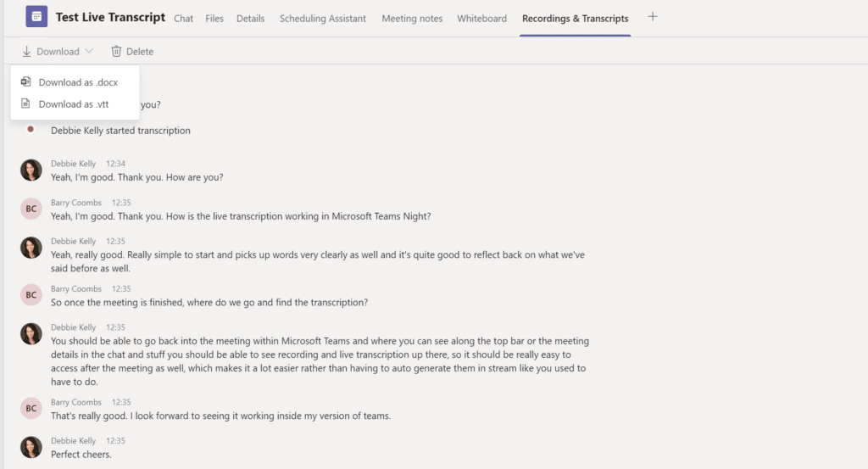Image resolution: width=868 pixels, height=469 pixels.
Task: Select the Recordings & Transcripts tab
Action: 576,19
